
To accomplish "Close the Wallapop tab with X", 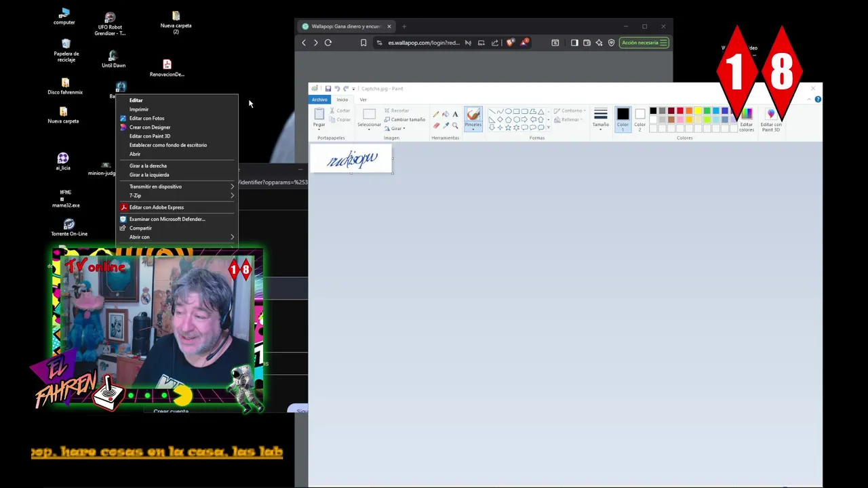I will pos(389,26).
